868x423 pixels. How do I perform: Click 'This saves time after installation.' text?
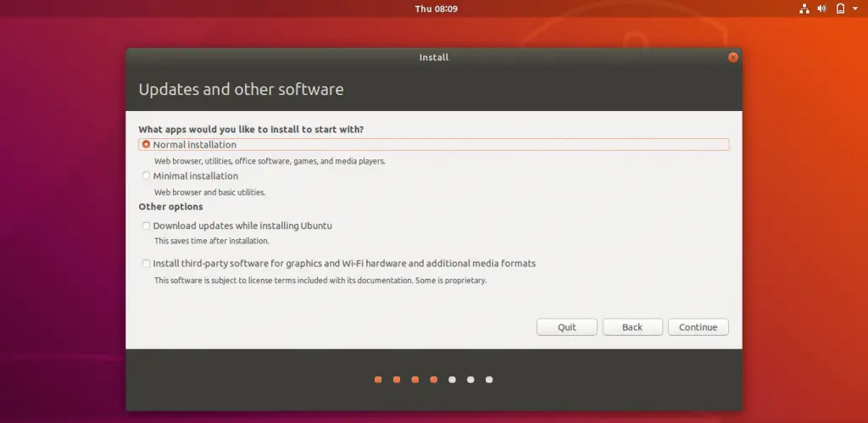[211, 242]
